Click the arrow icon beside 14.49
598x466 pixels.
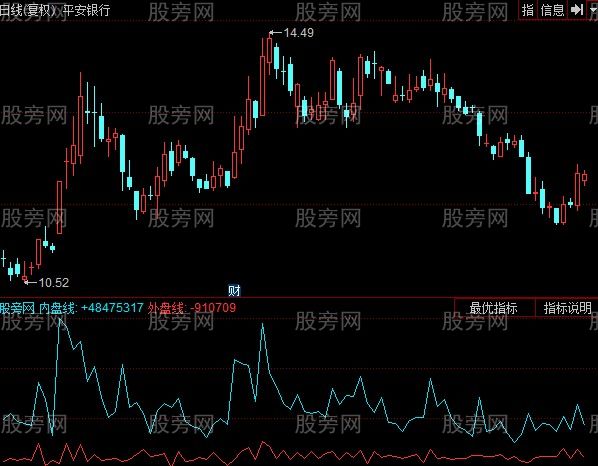tap(276, 33)
